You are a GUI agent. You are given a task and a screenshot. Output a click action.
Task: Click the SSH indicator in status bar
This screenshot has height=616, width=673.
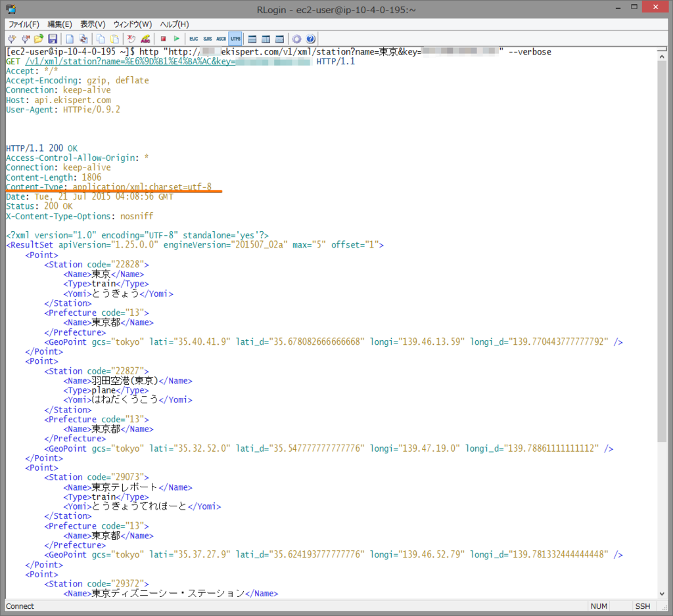point(643,606)
